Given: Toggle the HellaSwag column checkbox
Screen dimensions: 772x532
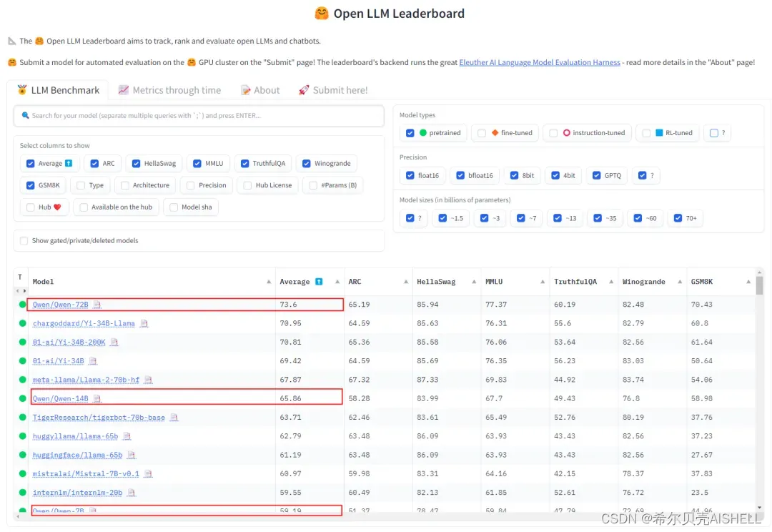Looking at the screenshot, I should (x=137, y=164).
